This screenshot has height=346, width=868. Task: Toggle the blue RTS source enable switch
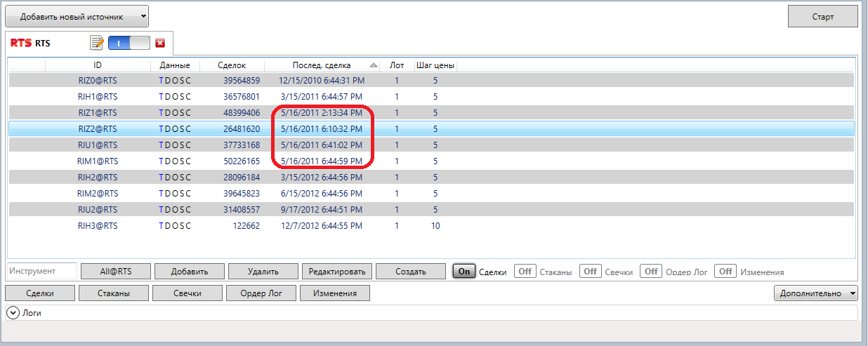[x=130, y=44]
